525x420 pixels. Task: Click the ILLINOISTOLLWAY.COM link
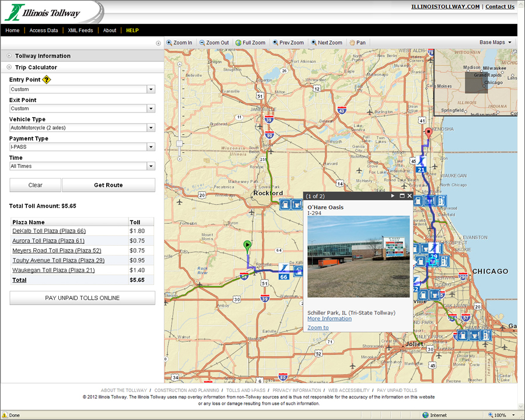coord(445,6)
